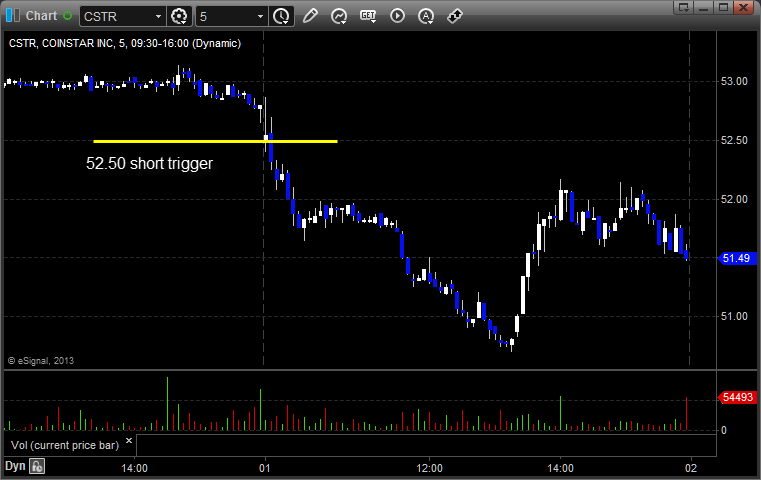Screen dimensions: 761x480
Task: Click the window options icon left of minimize
Action: pyautogui.click(x=683, y=7)
